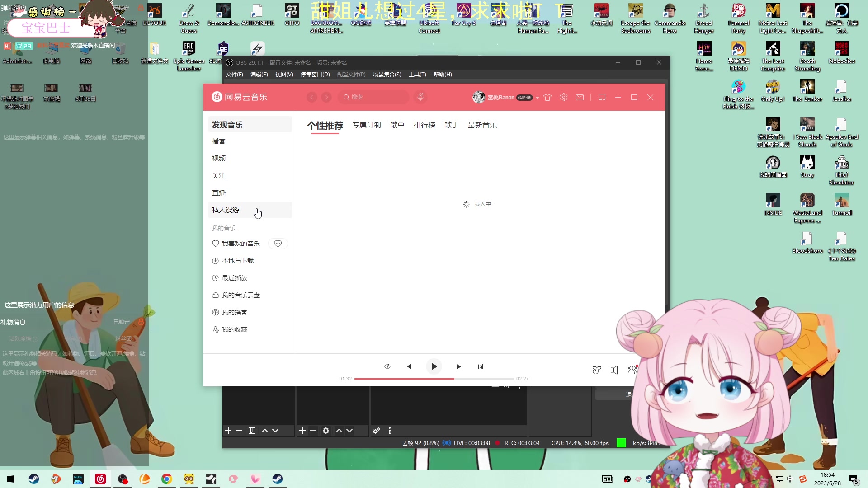Click the volume speaker icon
Image resolution: width=868 pixels, height=488 pixels.
(x=614, y=370)
